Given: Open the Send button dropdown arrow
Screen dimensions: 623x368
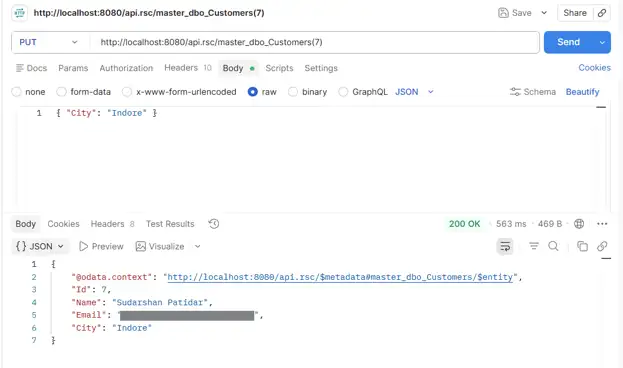Looking at the screenshot, I should point(602,42).
